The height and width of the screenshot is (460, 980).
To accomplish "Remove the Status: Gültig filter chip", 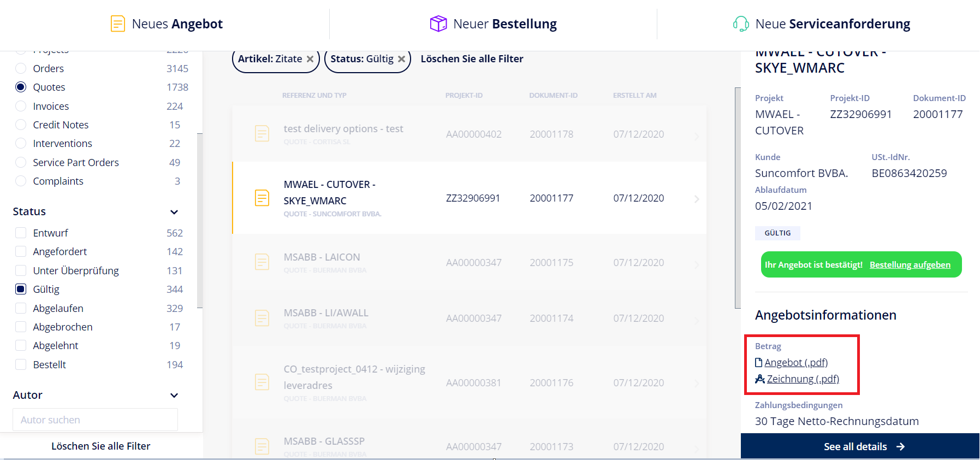I will 401,59.
